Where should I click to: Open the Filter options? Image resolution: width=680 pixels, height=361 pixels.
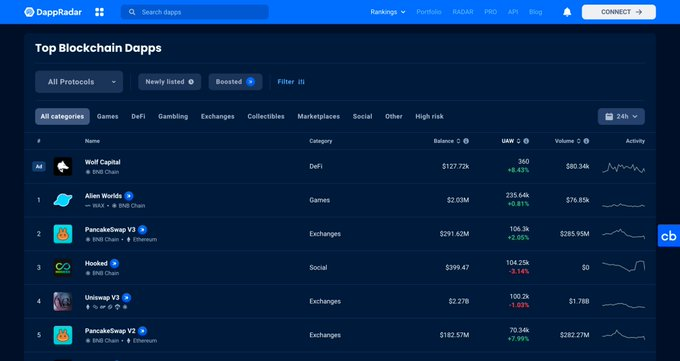coord(291,82)
